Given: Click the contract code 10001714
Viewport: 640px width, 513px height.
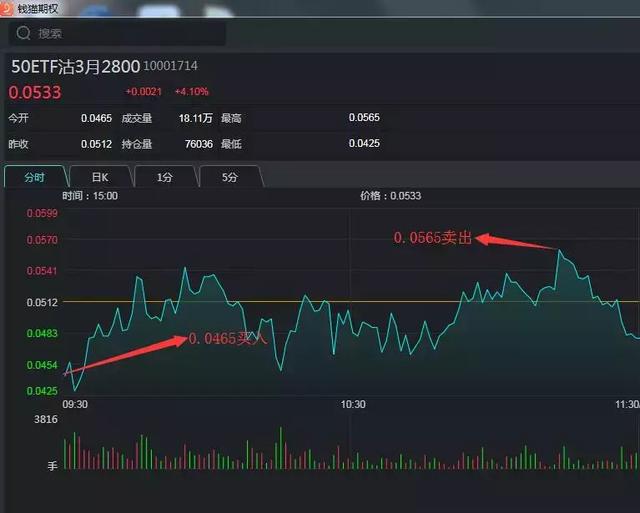Looking at the screenshot, I should click(x=171, y=66).
